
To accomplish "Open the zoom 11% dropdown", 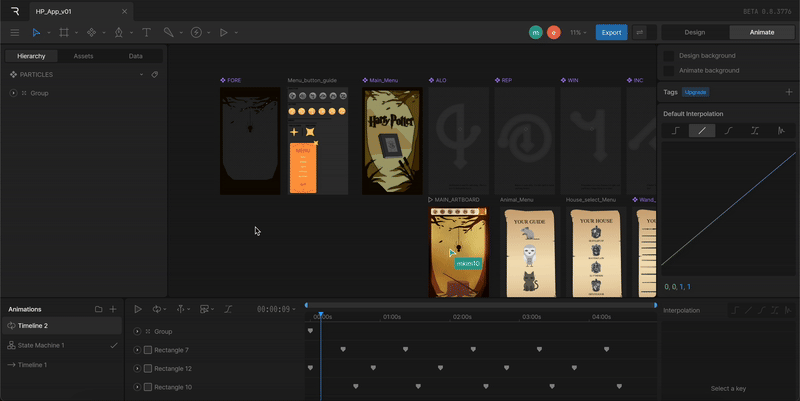I will 578,32.
